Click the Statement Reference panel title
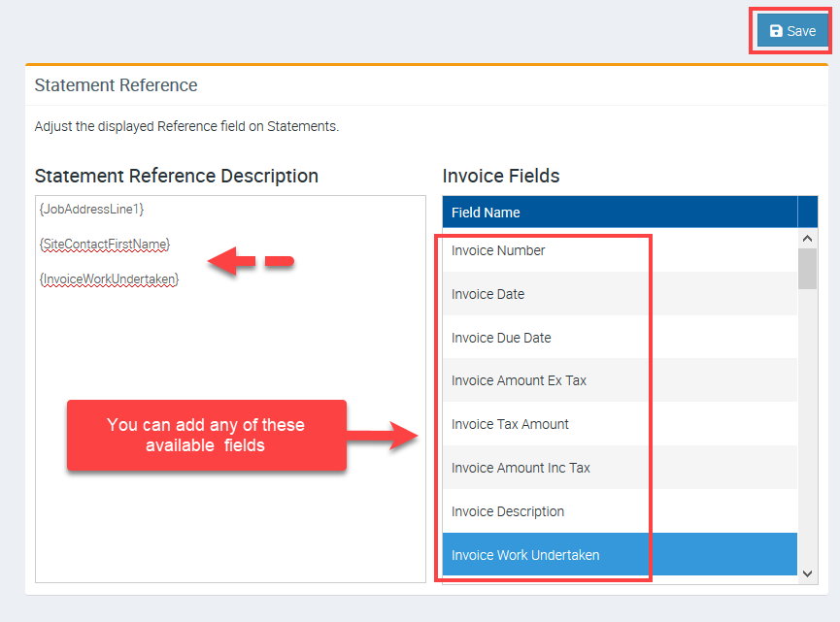The width and height of the screenshot is (840, 622). 116,85
